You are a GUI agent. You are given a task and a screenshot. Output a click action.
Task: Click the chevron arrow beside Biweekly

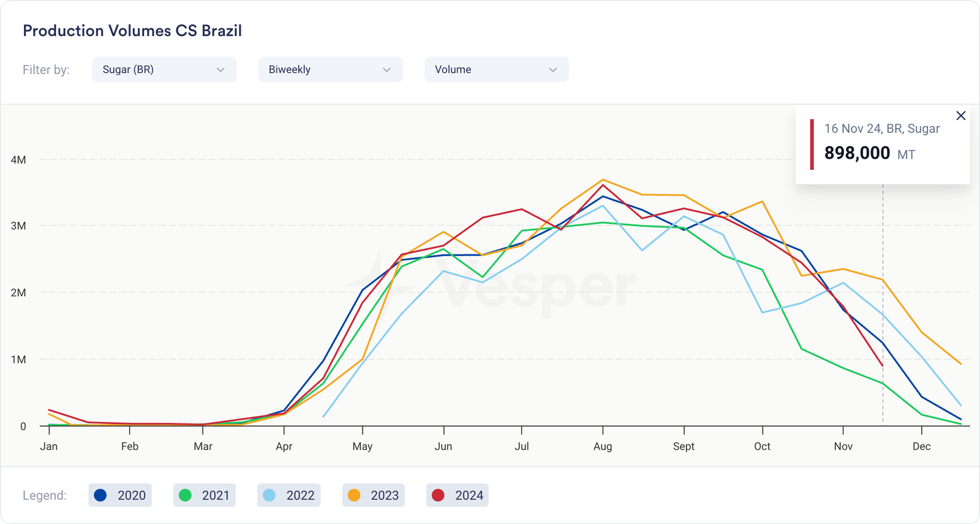(386, 70)
